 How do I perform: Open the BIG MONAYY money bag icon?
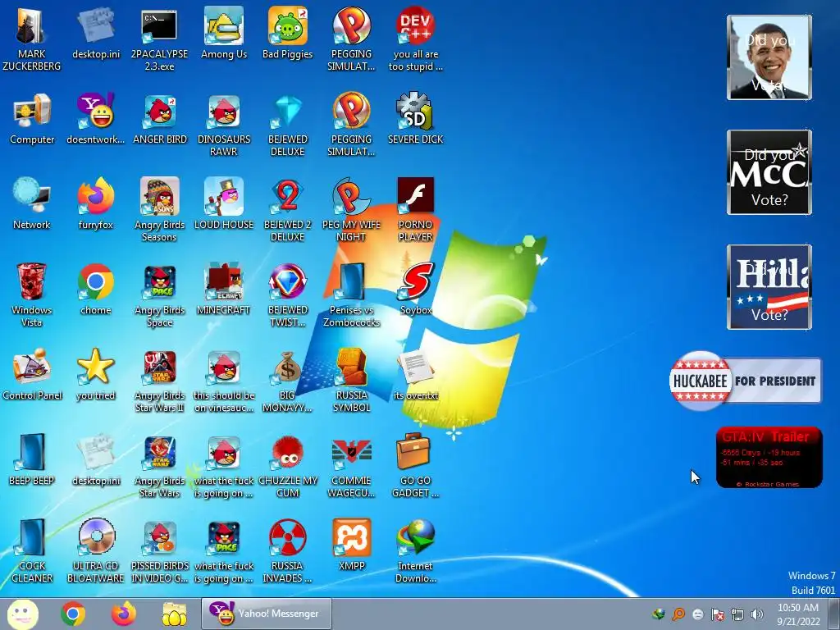pos(288,380)
